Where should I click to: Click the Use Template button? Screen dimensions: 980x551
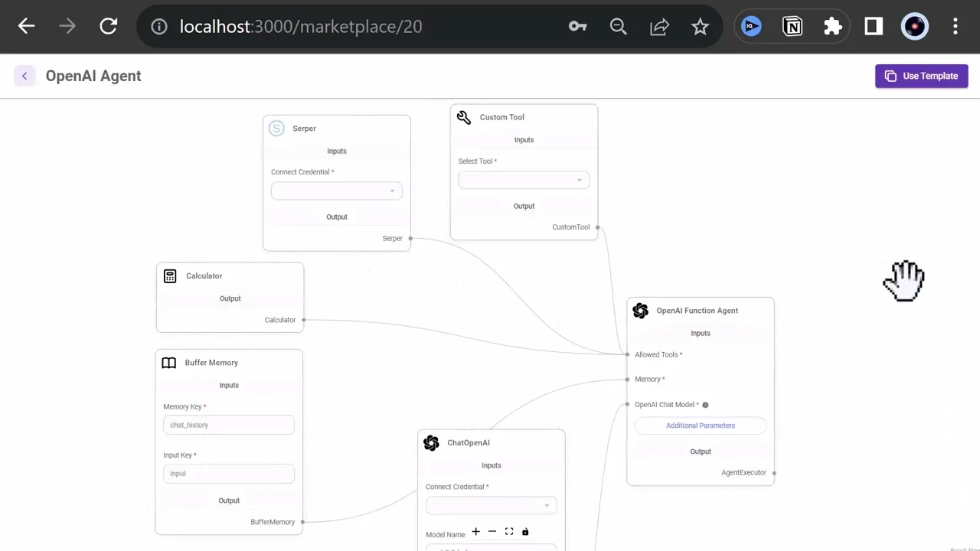(922, 76)
